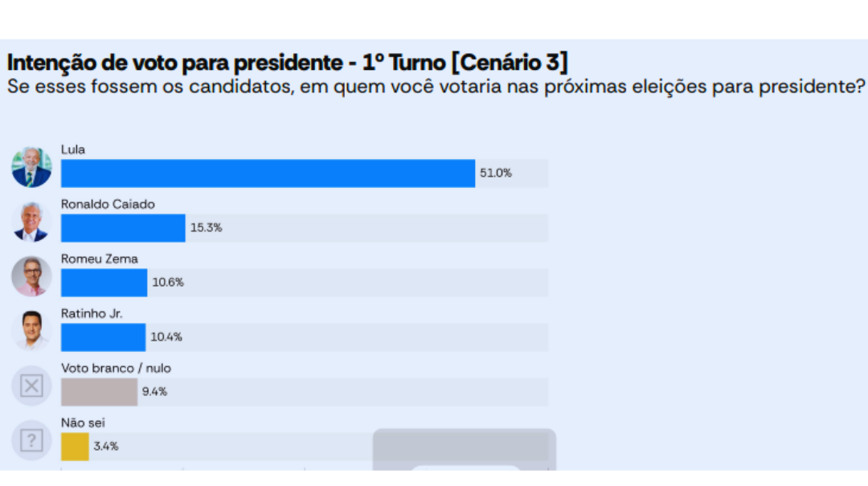
Task: Click the gray Voto branco / nulo bar
Action: click(100, 392)
